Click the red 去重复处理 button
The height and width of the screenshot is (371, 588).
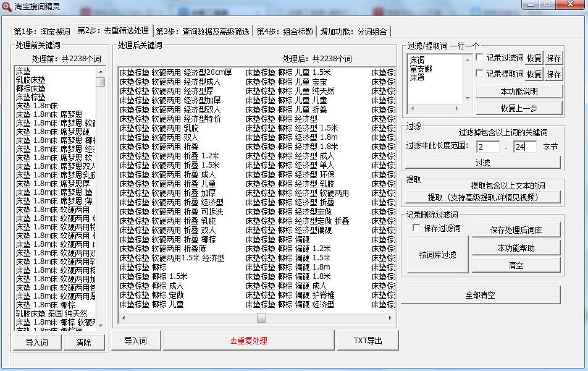(249, 341)
